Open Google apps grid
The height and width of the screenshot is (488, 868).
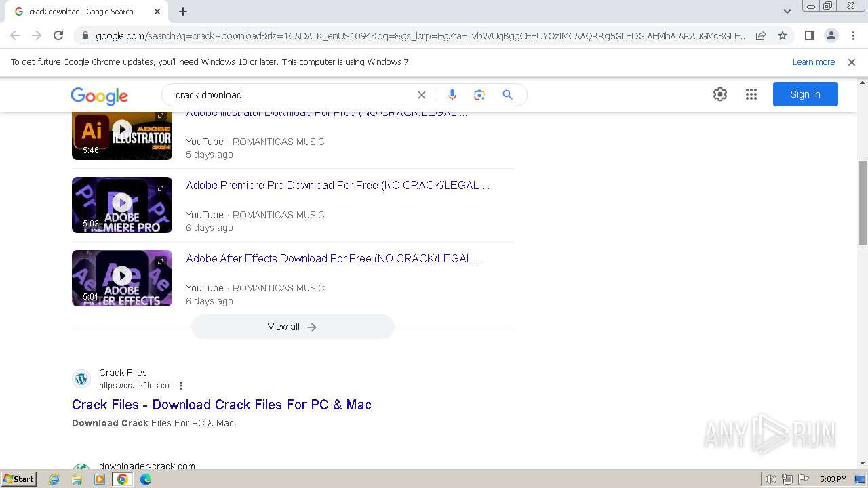pos(751,94)
